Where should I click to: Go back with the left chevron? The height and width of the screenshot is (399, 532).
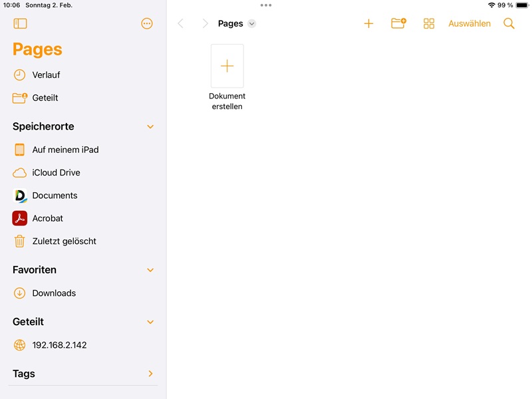pyautogui.click(x=180, y=23)
